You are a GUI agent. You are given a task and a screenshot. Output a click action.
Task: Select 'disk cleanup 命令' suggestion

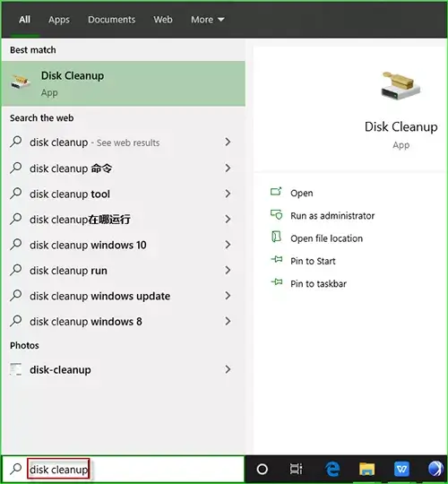click(x=124, y=169)
